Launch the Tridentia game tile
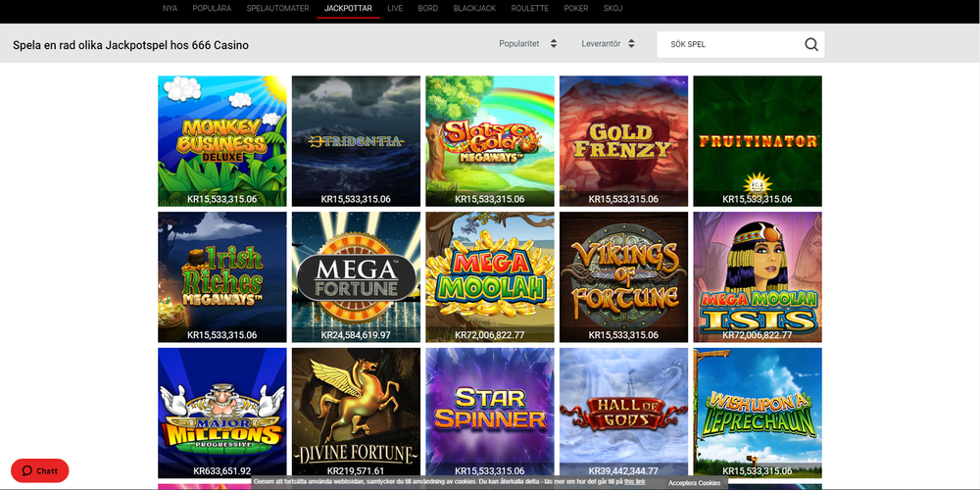The width and height of the screenshot is (980, 490). (x=357, y=141)
